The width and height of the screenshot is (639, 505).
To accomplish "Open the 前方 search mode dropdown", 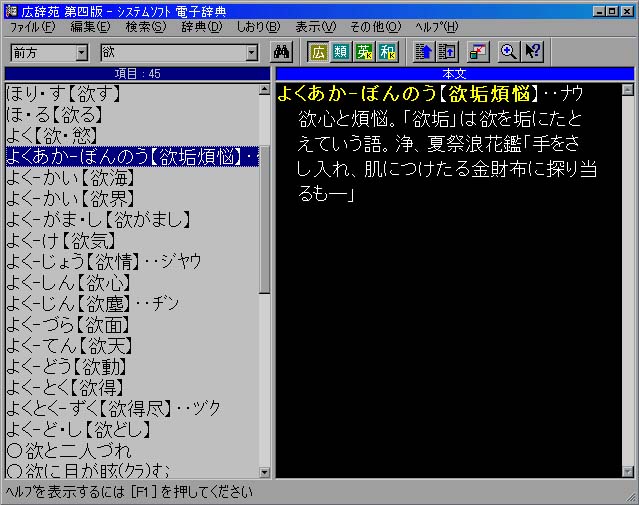I will 82,52.
